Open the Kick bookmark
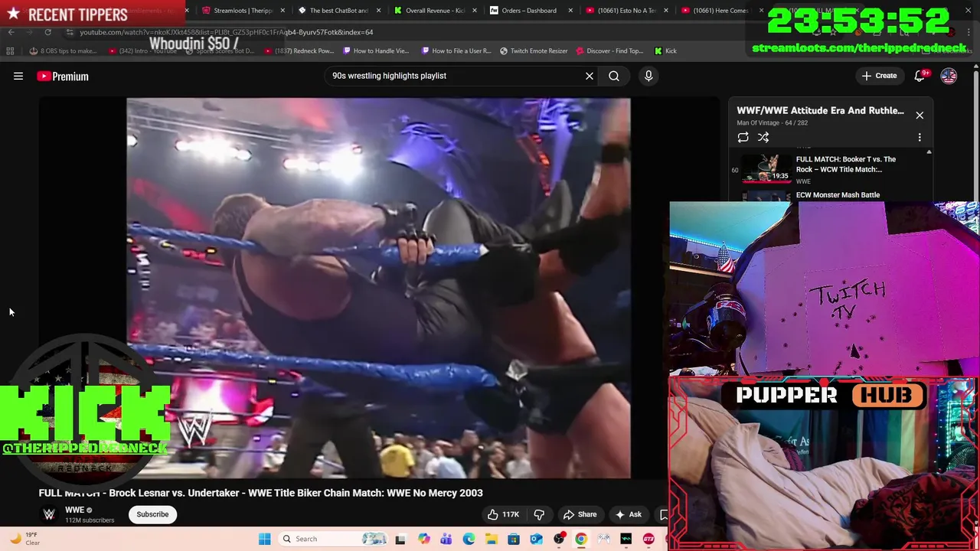 665,51
